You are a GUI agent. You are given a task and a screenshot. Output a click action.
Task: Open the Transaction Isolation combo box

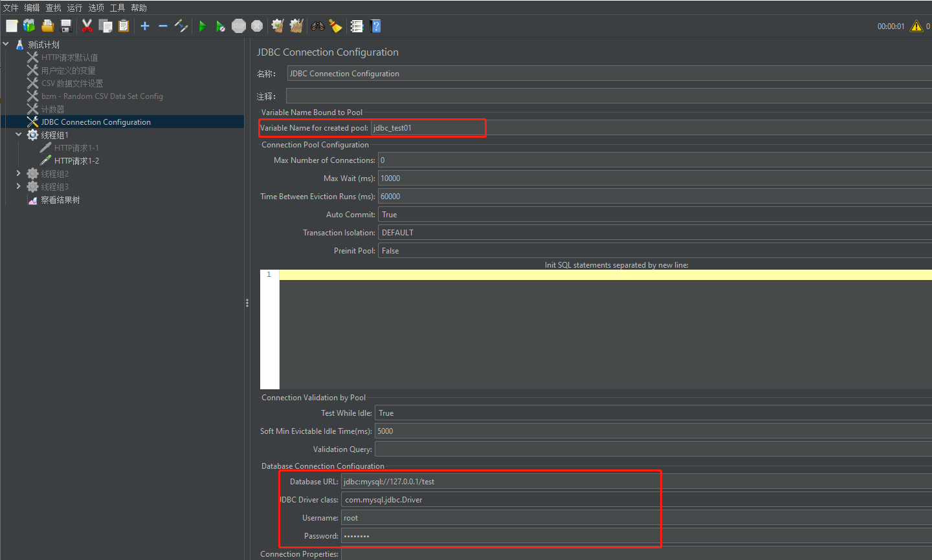click(x=655, y=233)
